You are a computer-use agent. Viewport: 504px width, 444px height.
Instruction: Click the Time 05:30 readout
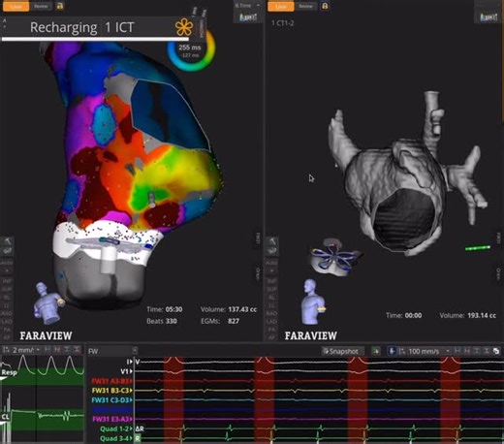coord(165,309)
